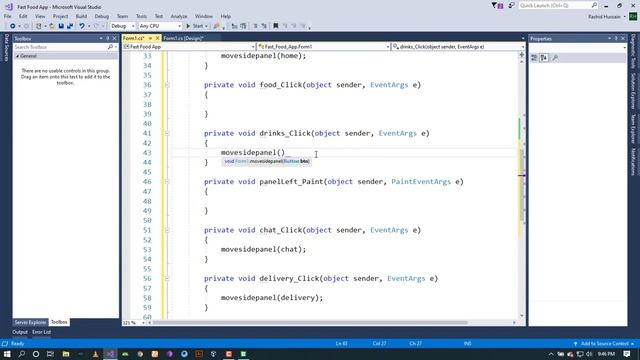Open the Project menu
640x360 pixels.
coord(60,16)
